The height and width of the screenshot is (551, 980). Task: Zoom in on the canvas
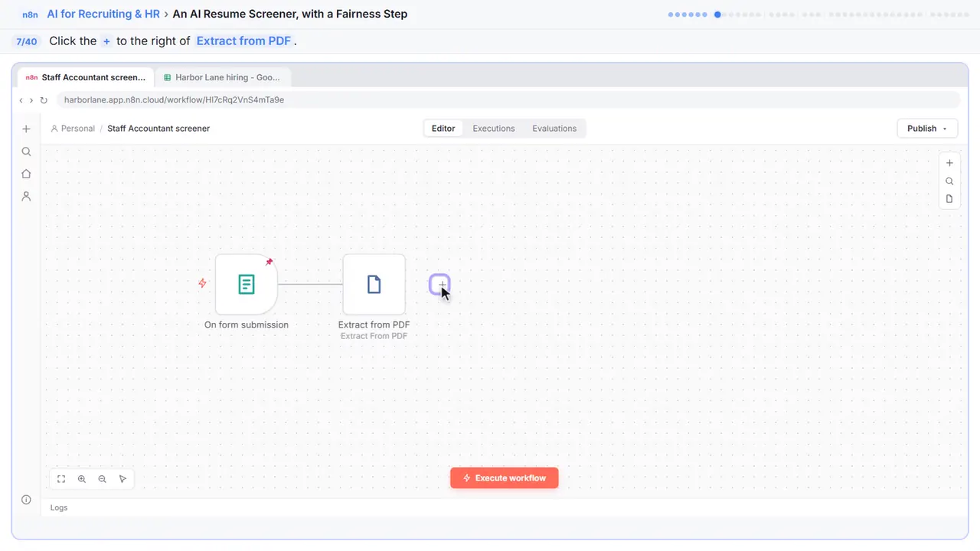click(x=82, y=479)
